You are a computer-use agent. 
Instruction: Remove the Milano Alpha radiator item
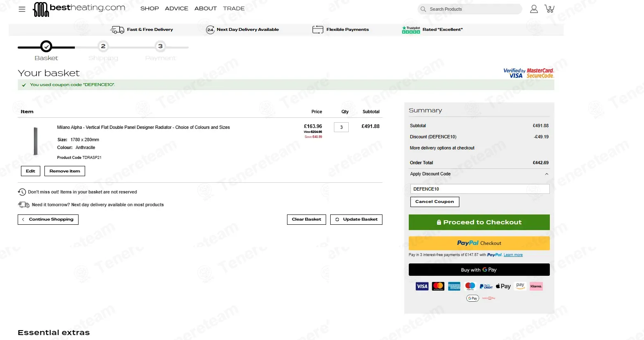pos(65,171)
